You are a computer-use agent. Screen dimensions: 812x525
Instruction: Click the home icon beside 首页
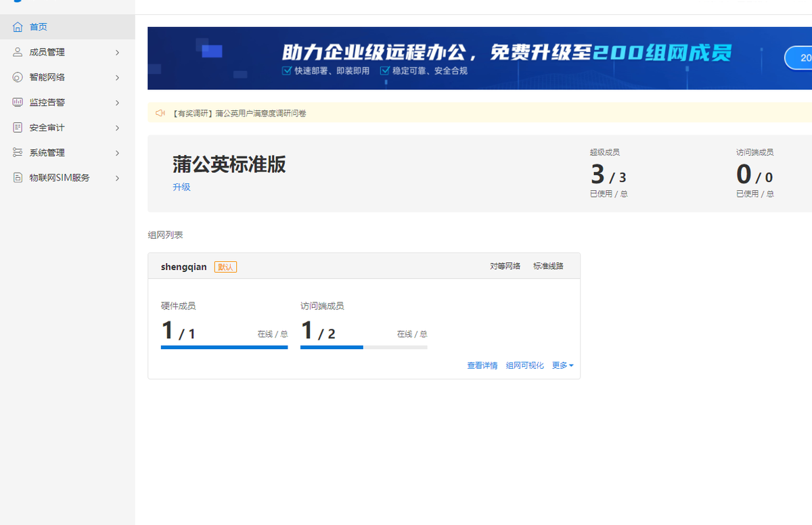click(18, 27)
